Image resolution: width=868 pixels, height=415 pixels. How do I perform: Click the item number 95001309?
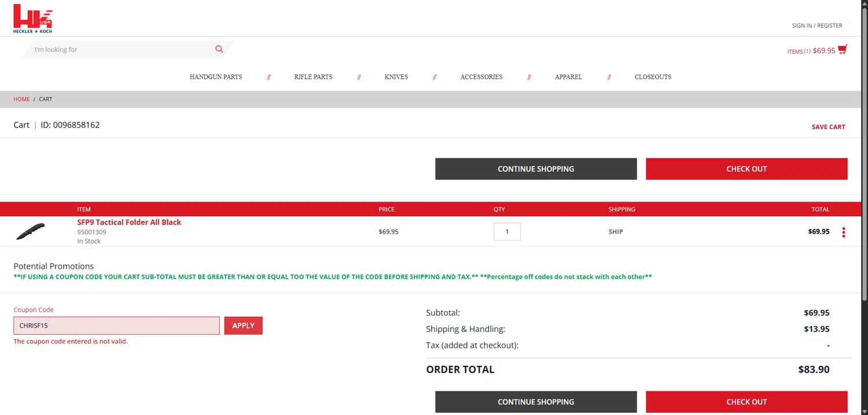coord(91,232)
